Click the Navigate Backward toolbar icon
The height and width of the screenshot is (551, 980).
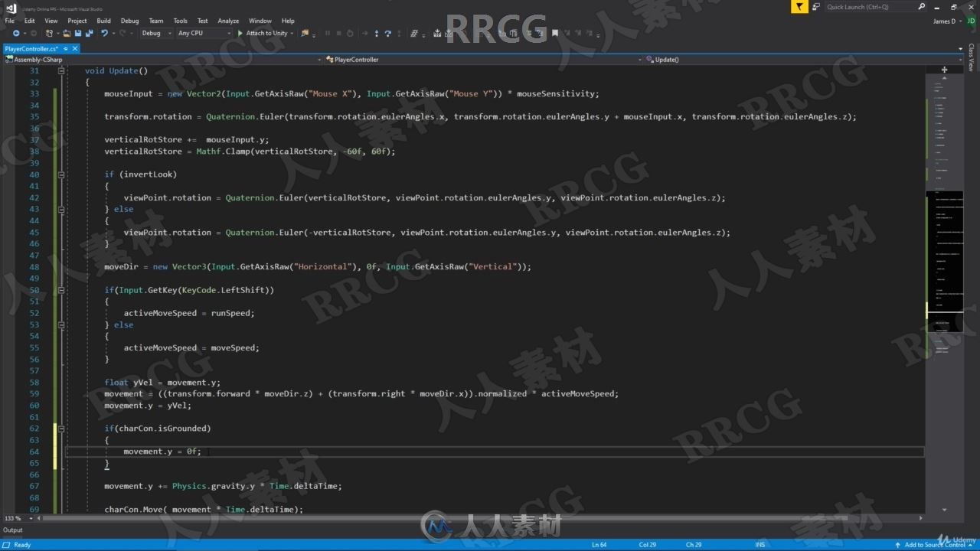pyautogui.click(x=16, y=33)
